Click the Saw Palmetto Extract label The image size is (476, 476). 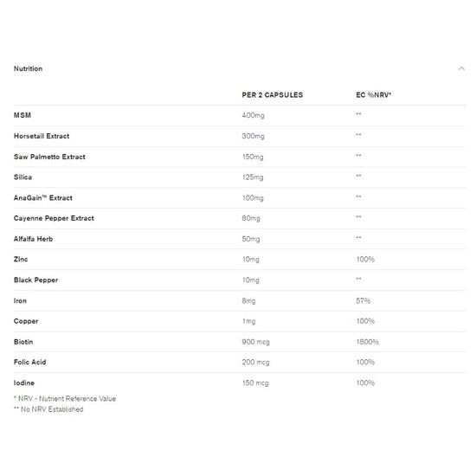tap(49, 157)
